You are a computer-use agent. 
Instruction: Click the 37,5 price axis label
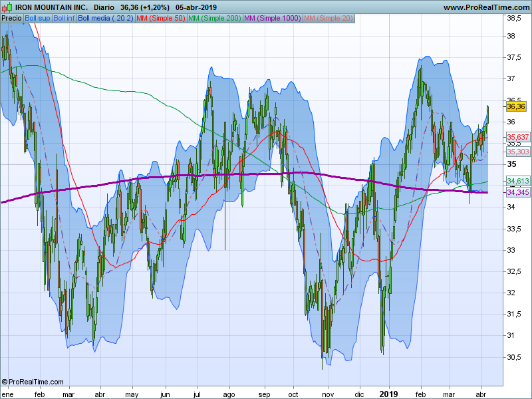point(513,57)
